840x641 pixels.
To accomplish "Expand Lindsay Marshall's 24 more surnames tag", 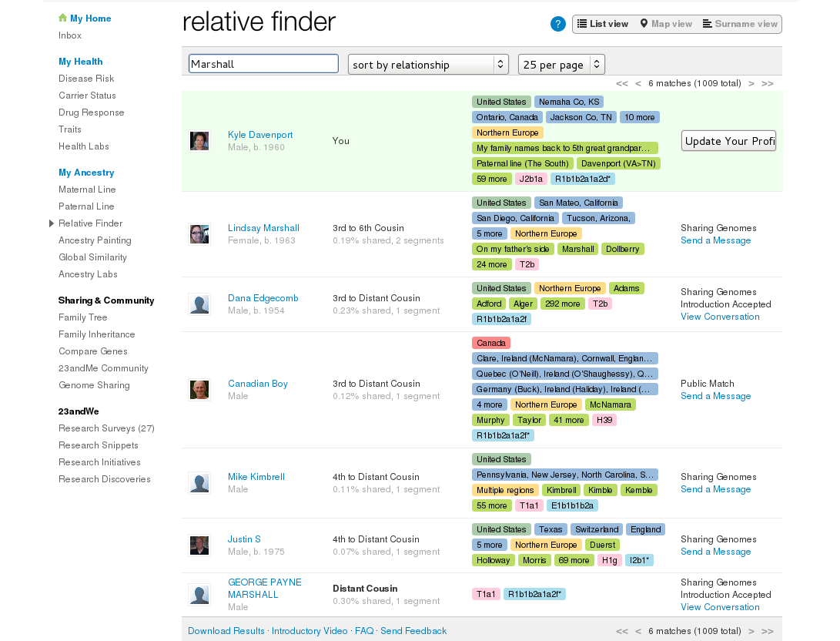I will coord(492,264).
